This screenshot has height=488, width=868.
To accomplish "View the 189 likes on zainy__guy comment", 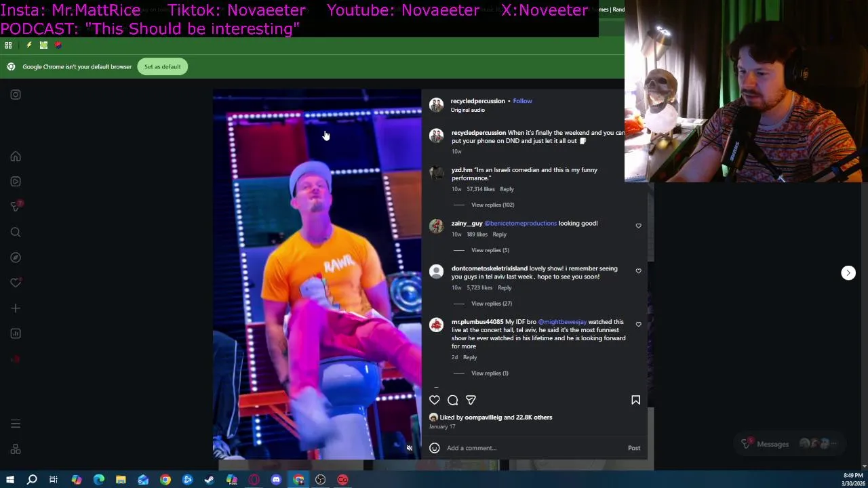I will coord(477,235).
